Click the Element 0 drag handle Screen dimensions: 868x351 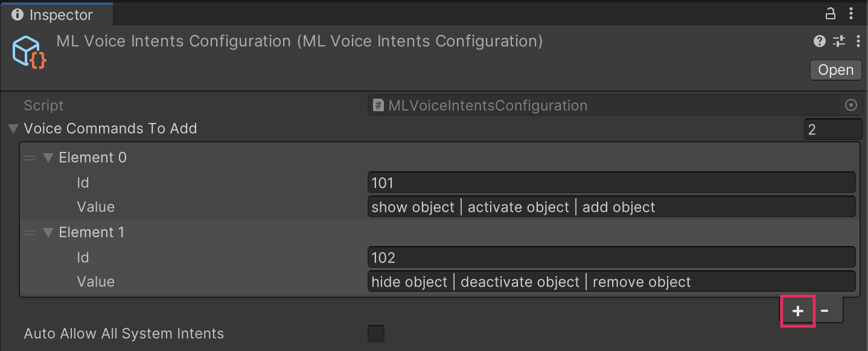(29, 158)
